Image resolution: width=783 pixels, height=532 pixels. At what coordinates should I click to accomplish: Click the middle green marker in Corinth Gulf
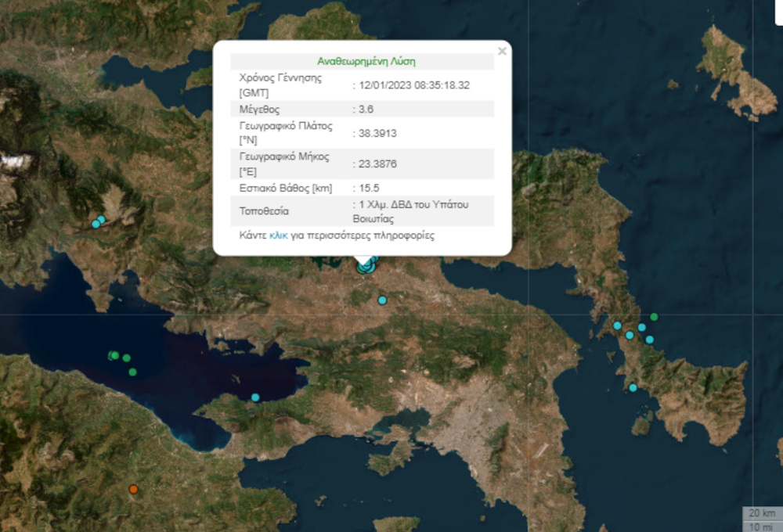[x=126, y=358]
